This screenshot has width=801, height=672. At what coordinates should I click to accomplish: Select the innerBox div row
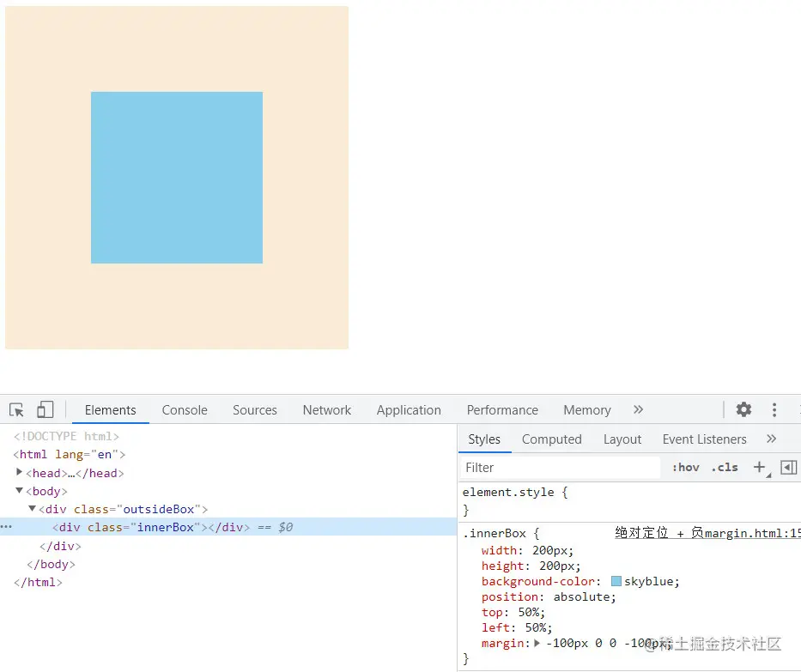click(x=228, y=527)
